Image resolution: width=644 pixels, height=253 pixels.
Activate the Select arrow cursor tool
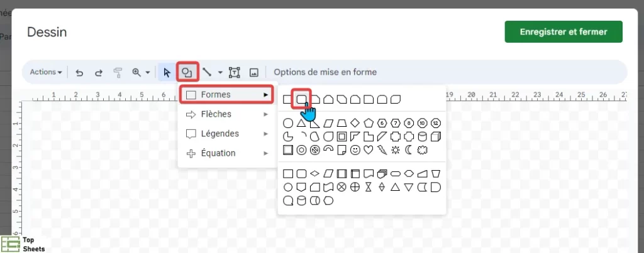[x=167, y=73]
